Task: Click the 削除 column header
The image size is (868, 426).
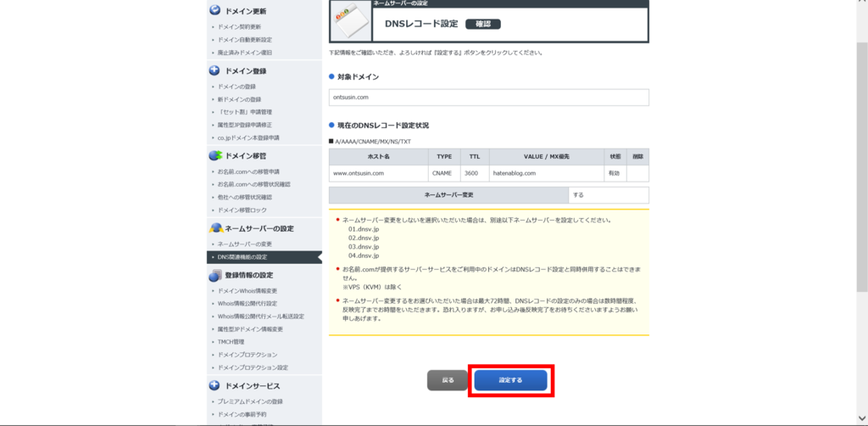Action: point(637,157)
